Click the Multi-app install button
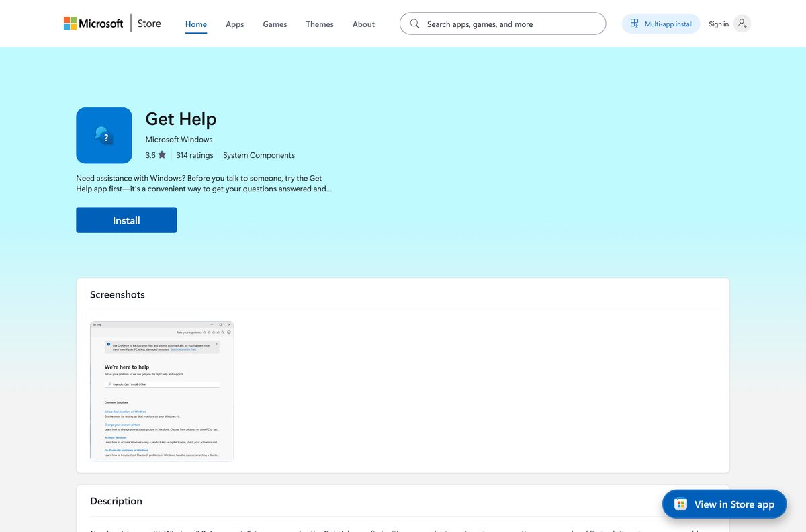The height and width of the screenshot is (532, 806). 661,24
